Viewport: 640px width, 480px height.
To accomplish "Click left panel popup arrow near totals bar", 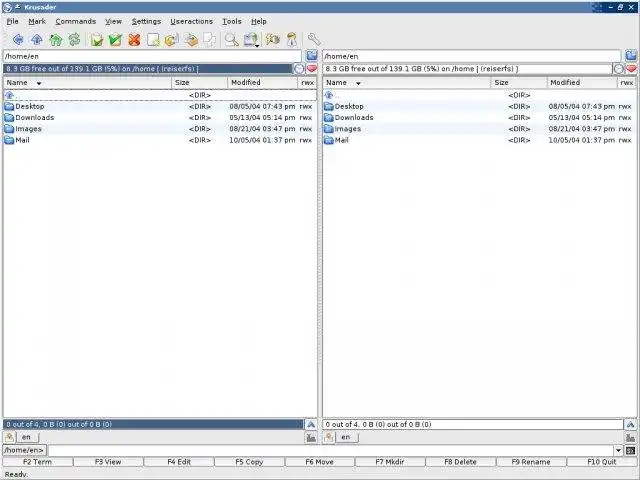I will pos(311,424).
